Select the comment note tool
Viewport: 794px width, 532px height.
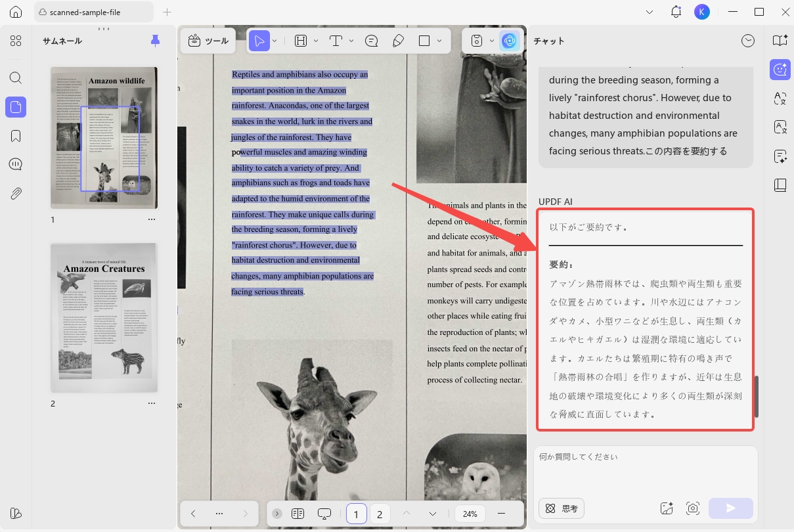coord(372,41)
